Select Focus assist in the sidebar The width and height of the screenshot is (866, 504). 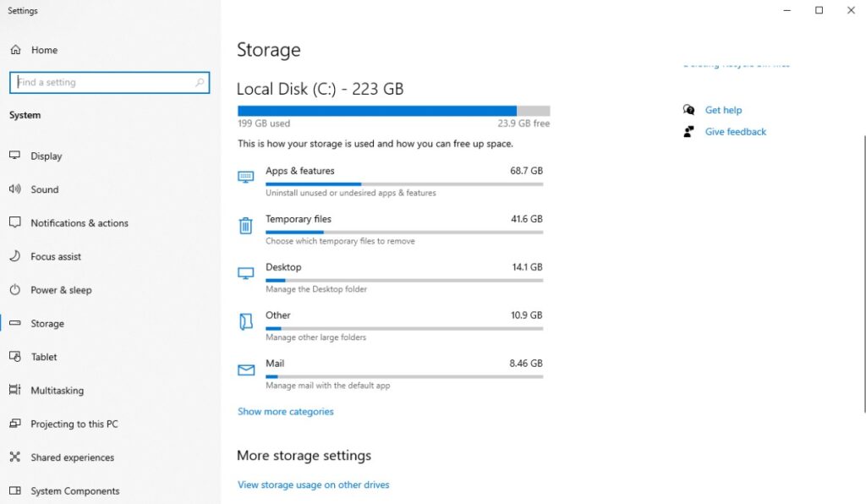tap(54, 256)
